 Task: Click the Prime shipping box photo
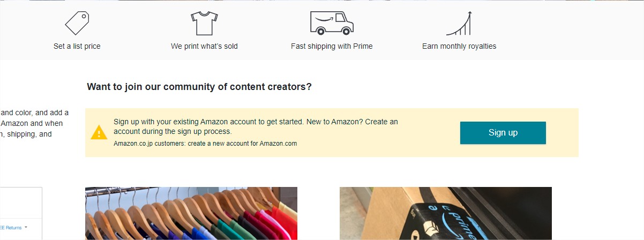446,213
